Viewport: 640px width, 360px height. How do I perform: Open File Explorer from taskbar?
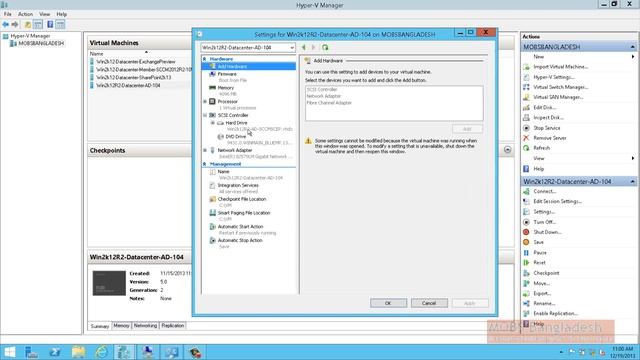[x=78, y=352]
